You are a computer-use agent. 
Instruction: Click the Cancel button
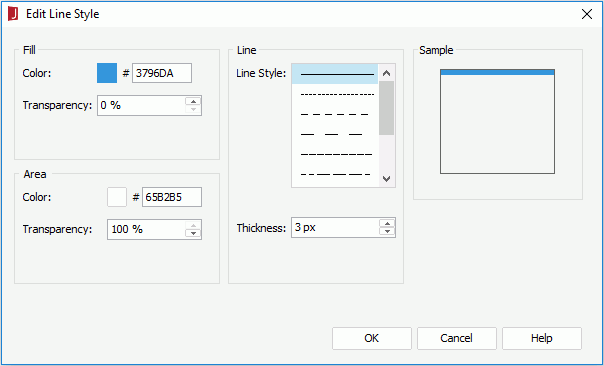pos(456,338)
